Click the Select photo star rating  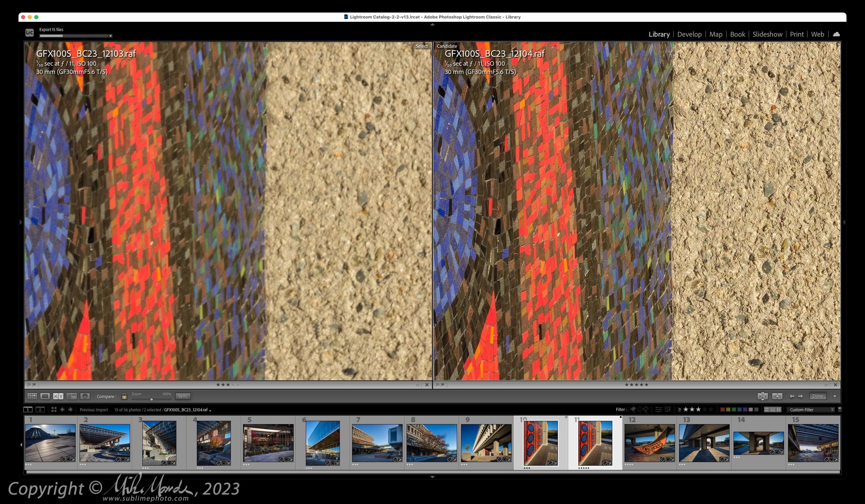pyautogui.click(x=228, y=385)
